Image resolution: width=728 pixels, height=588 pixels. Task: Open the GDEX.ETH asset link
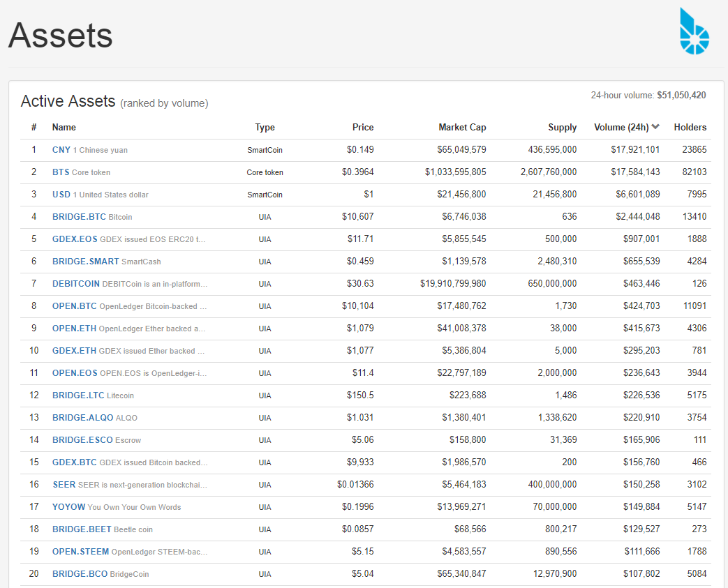tap(74, 351)
